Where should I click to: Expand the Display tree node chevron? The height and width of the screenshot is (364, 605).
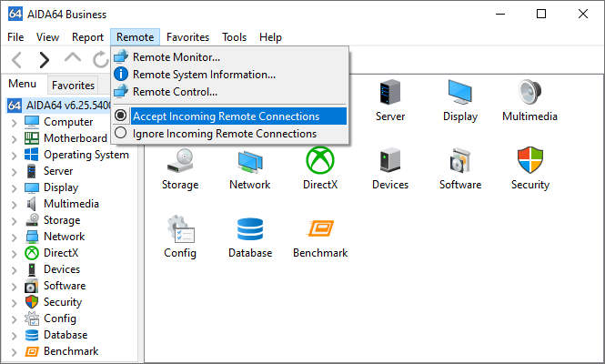[15, 188]
